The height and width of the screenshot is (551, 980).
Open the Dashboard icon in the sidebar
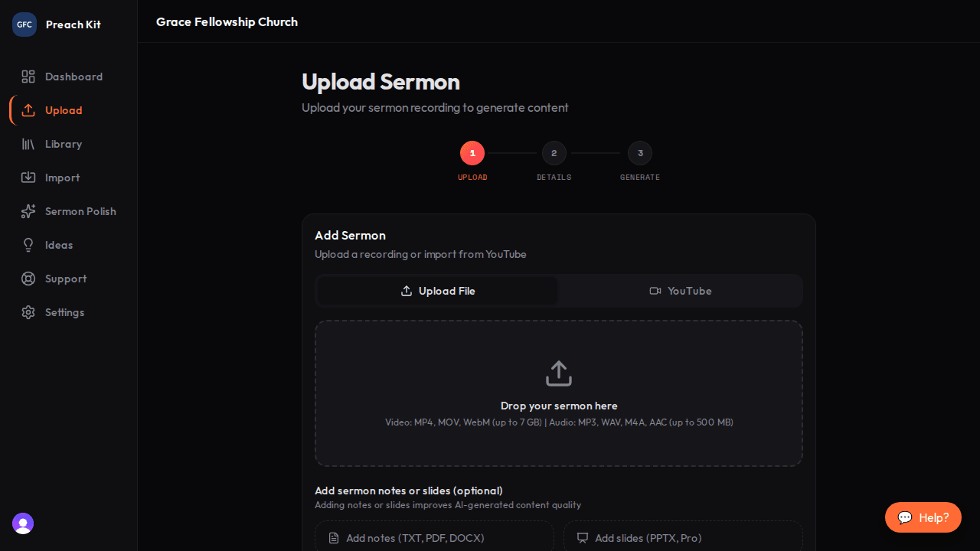point(28,77)
